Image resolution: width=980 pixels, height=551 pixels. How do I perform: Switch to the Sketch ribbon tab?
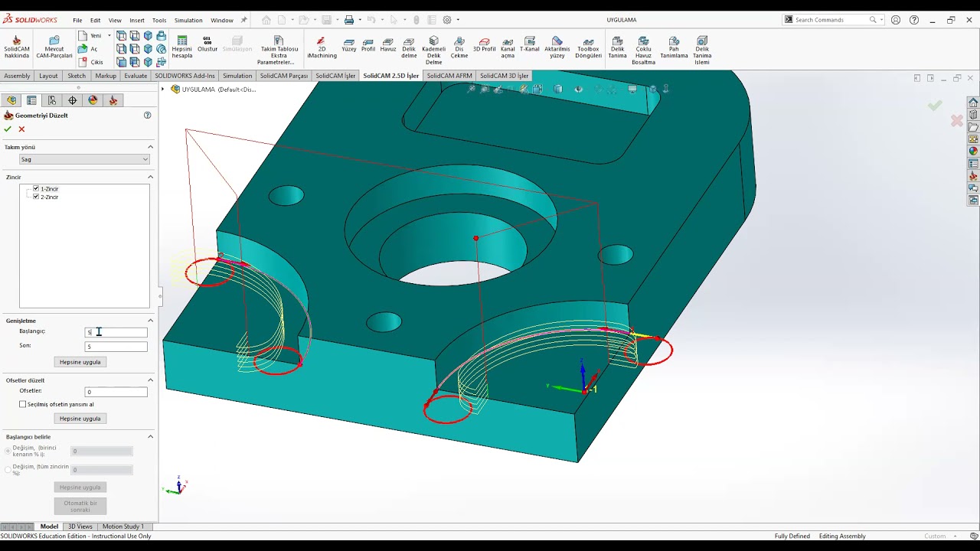click(x=77, y=76)
